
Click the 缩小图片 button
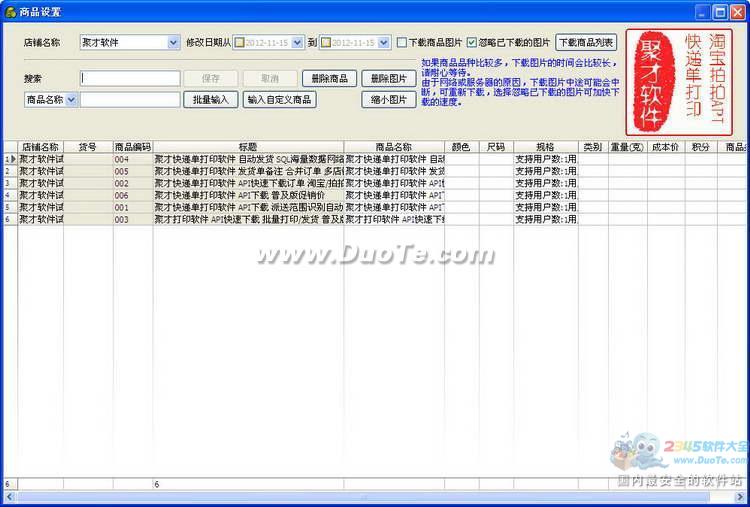[389, 100]
